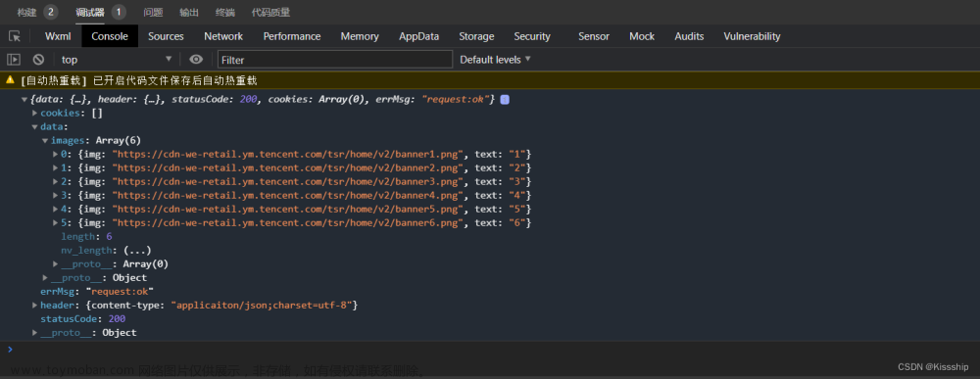Click the 自动热重载 warning message text
980x379 pixels.
139,80
